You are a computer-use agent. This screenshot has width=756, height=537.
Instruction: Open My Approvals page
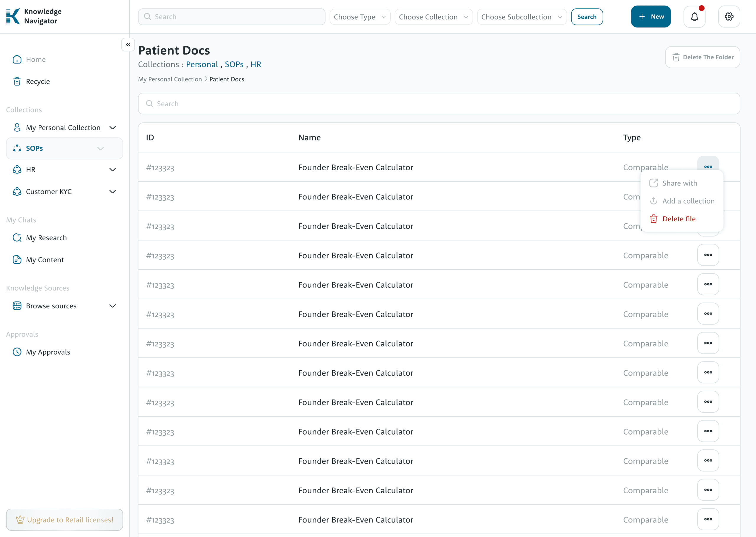click(x=48, y=352)
